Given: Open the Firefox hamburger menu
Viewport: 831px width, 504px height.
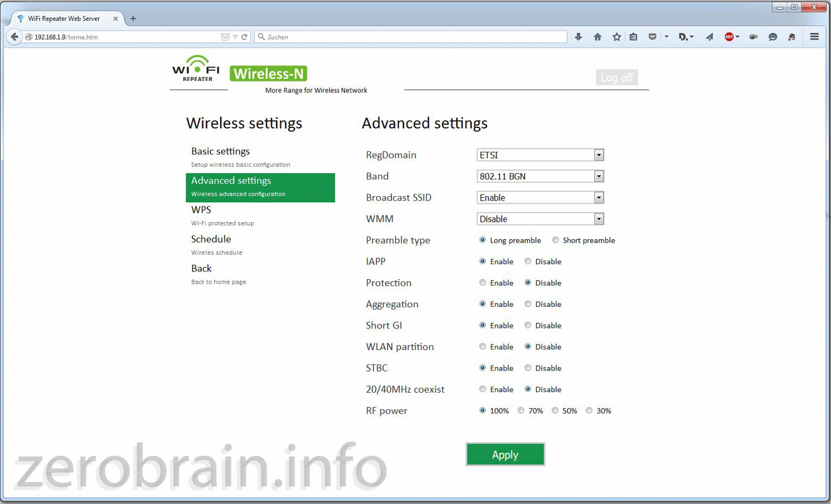Looking at the screenshot, I should click(814, 37).
